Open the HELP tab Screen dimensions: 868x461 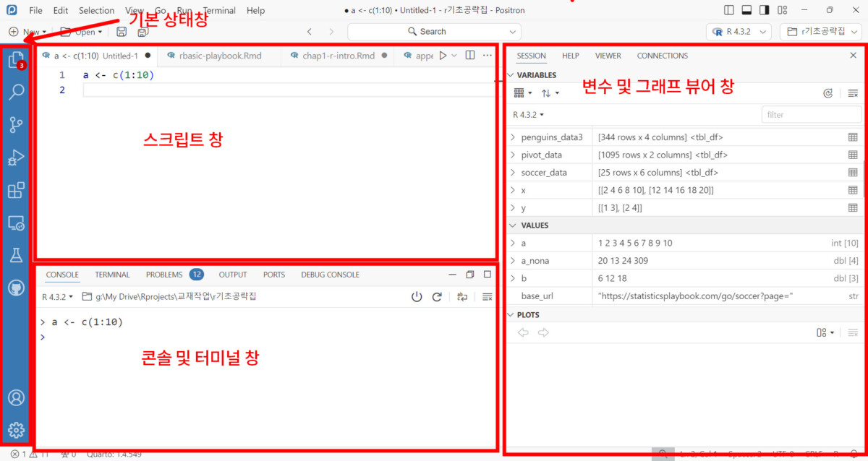[571, 56]
